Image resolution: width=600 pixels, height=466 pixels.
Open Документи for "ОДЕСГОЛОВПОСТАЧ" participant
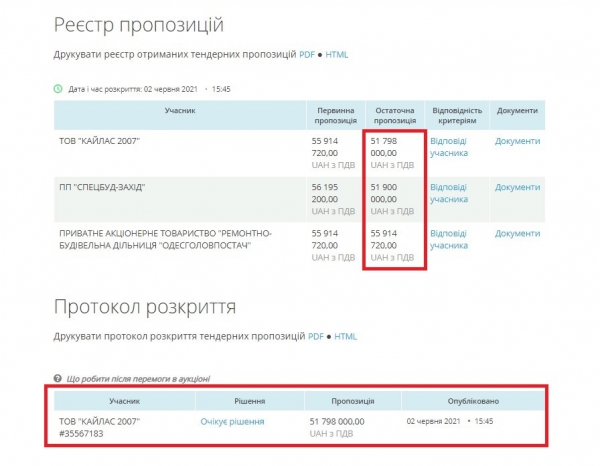[x=517, y=233]
